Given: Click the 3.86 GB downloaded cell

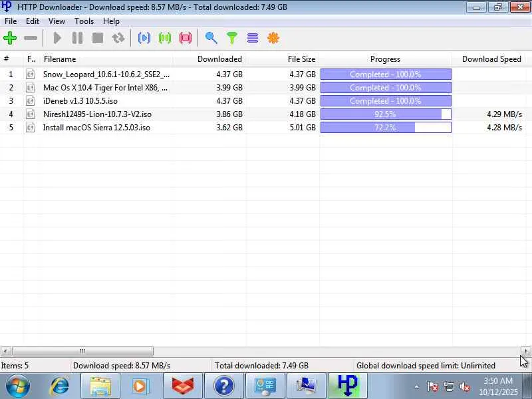Looking at the screenshot, I should coord(229,114).
